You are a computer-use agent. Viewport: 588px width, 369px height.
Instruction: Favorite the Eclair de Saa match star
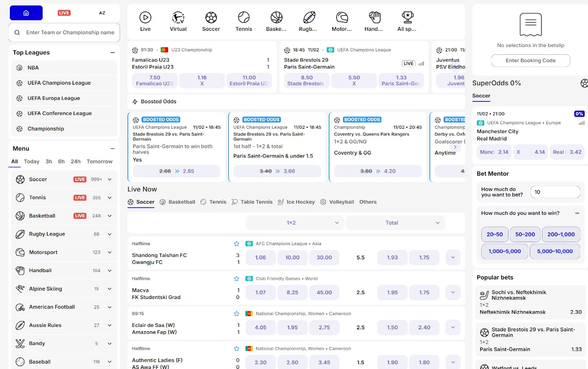(x=237, y=313)
